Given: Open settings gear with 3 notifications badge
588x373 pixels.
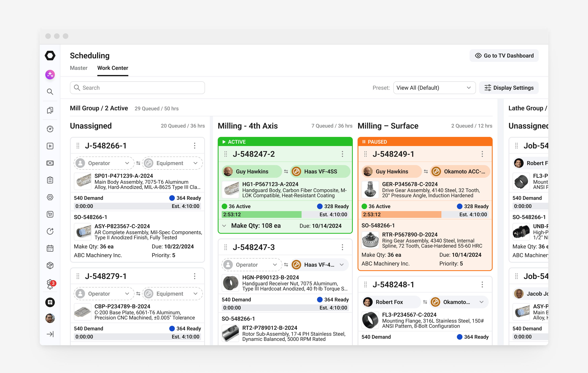Looking at the screenshot, I should pyautogui.click(x=51, y=284).
